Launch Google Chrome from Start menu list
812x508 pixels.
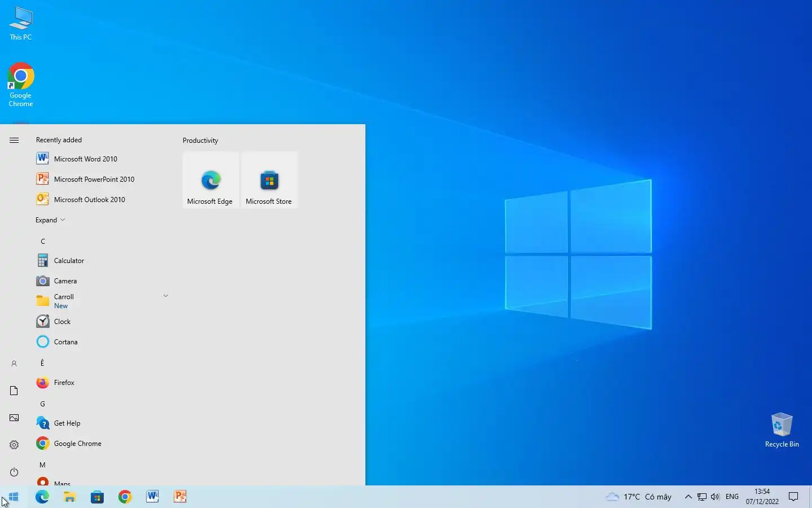click(101, 444)
